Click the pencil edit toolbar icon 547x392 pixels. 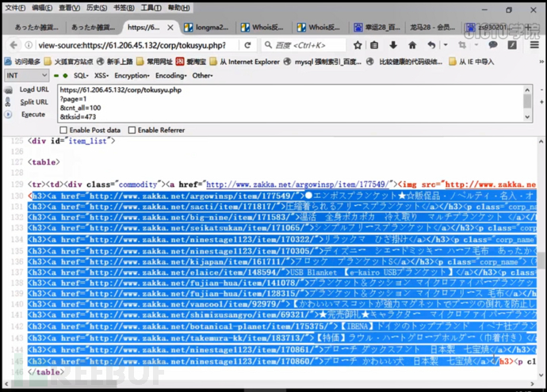point(512,45)
